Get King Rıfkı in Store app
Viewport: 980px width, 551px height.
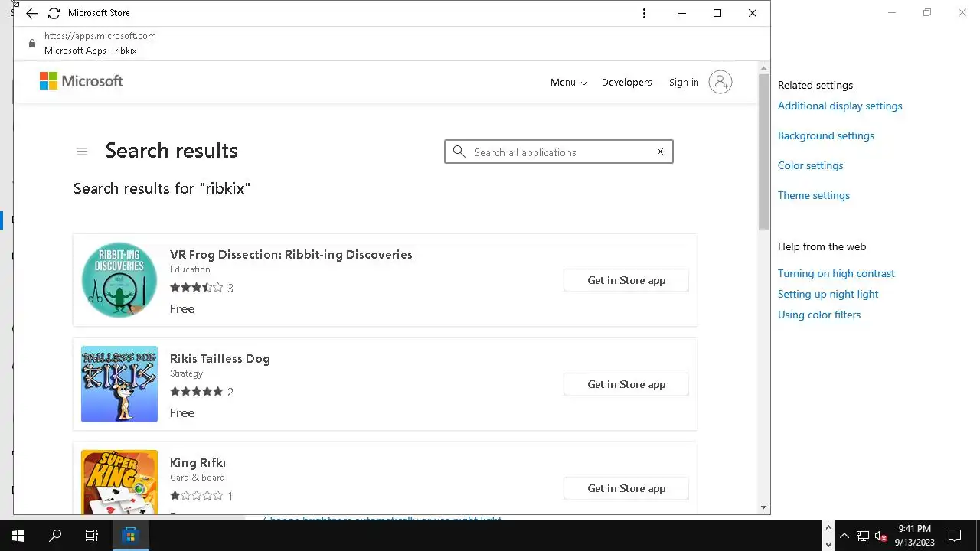pos(626,488)
